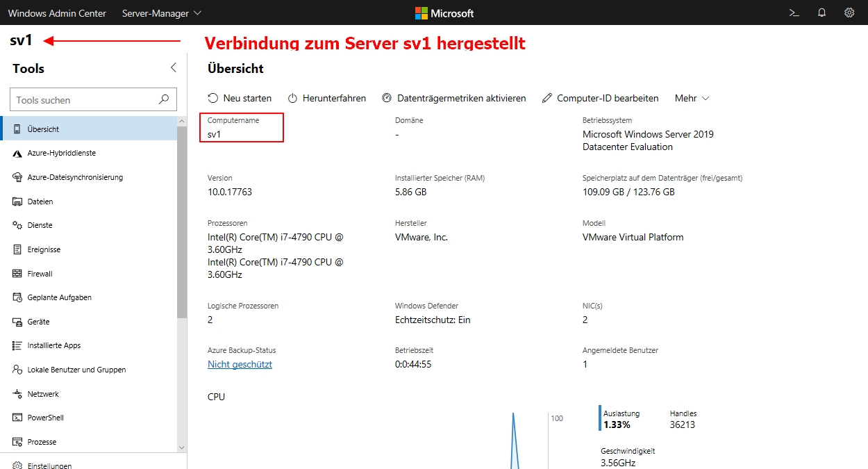This screenshot has height=469, width=868.
Task: Collapse the Tools panel with chevron
Action: tap(174, 67)
